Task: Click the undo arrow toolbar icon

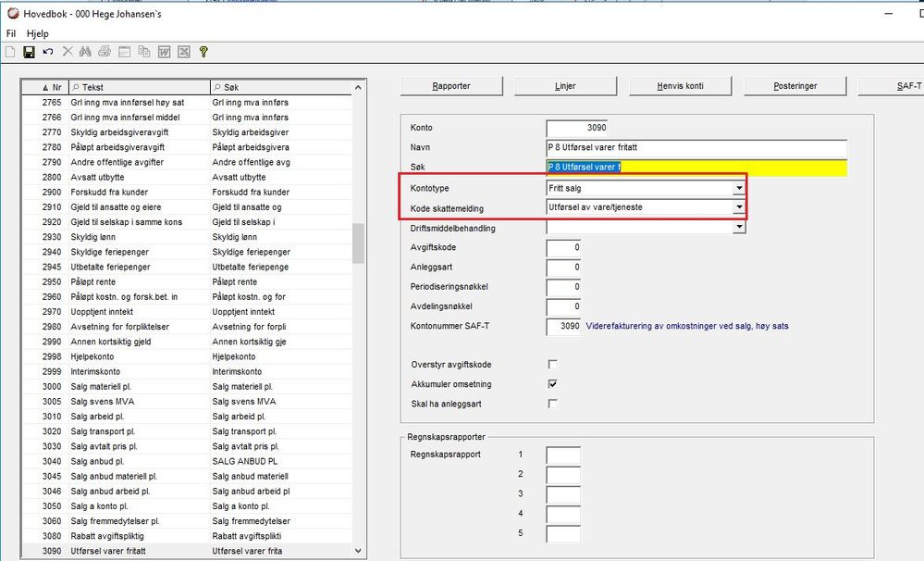Action: [x=47, y=52]
